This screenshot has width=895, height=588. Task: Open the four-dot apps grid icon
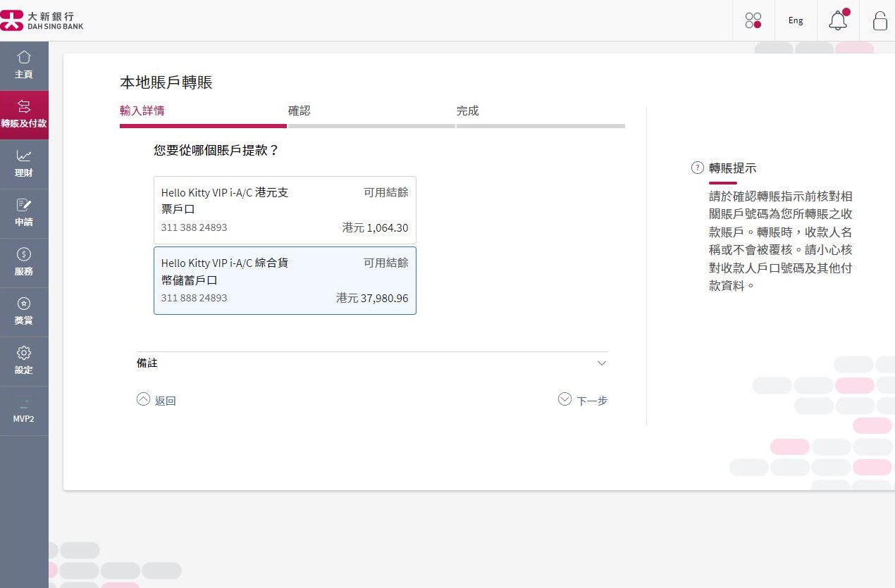coord(753,20)
